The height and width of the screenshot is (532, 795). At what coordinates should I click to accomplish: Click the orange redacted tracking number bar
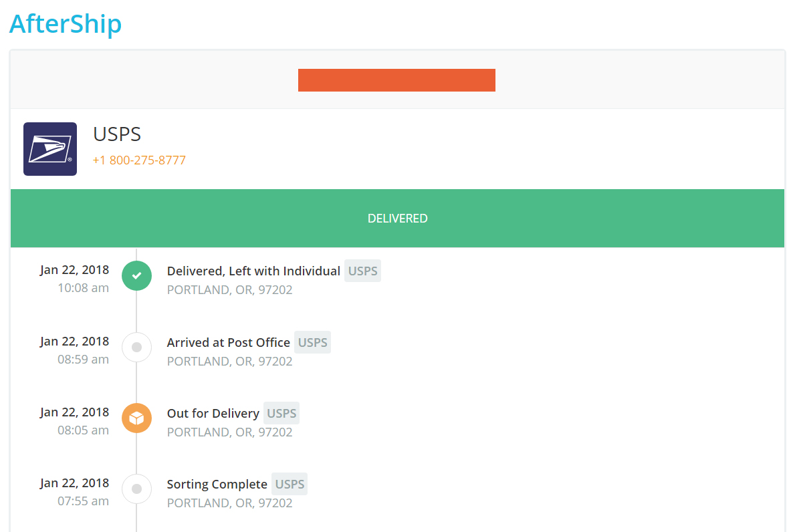[396, 80]
